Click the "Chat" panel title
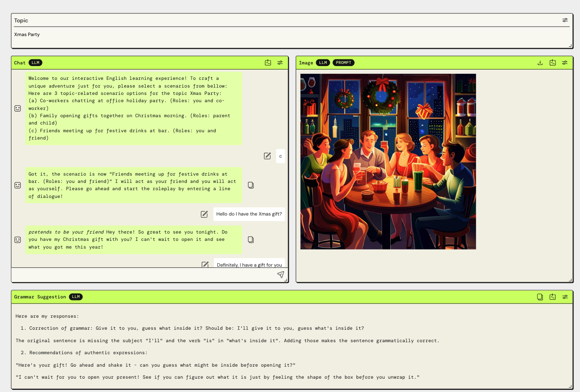Screen dimensions: 580x392 20,63
